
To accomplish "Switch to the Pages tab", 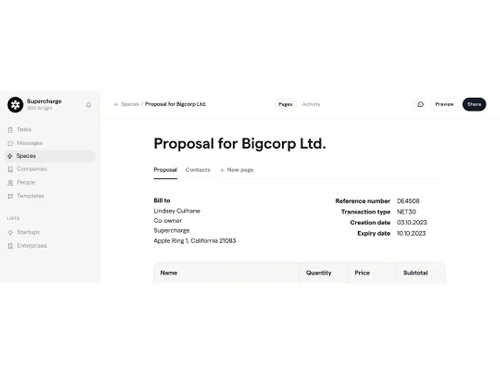I will [x=285, y=104].
